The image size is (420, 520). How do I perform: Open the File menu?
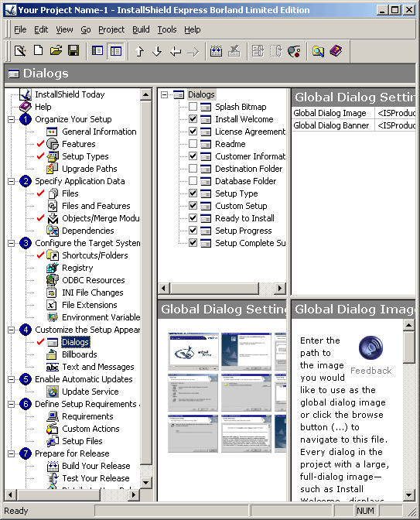[20, 29]
